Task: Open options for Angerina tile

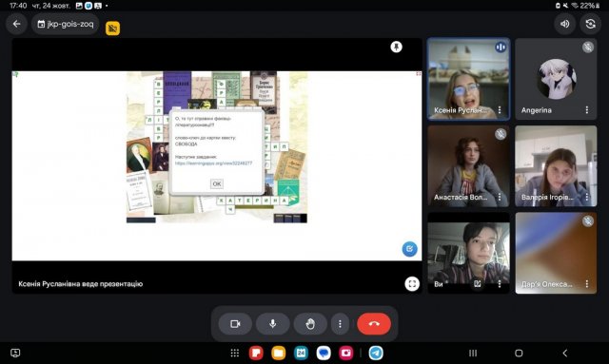Action: 587,110
